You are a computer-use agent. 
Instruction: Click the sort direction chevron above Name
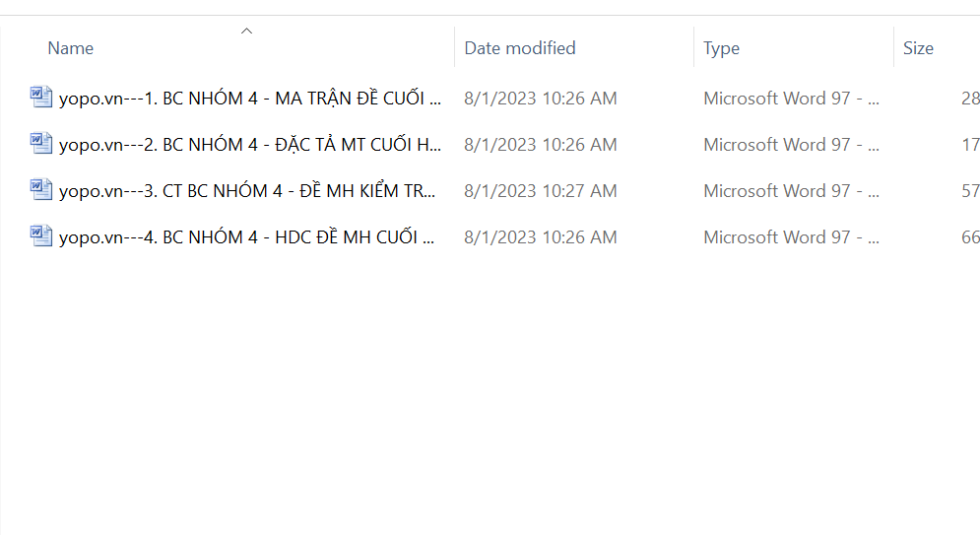247,32
